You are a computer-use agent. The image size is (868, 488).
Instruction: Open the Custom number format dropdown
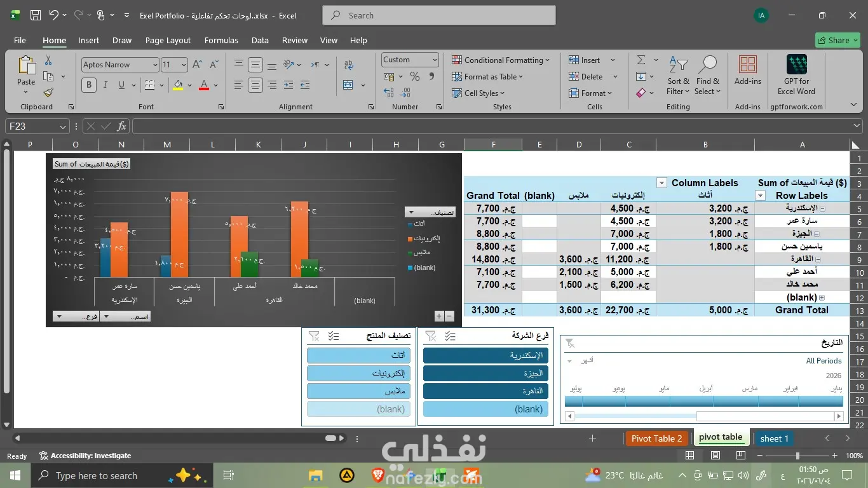point(435,60)
